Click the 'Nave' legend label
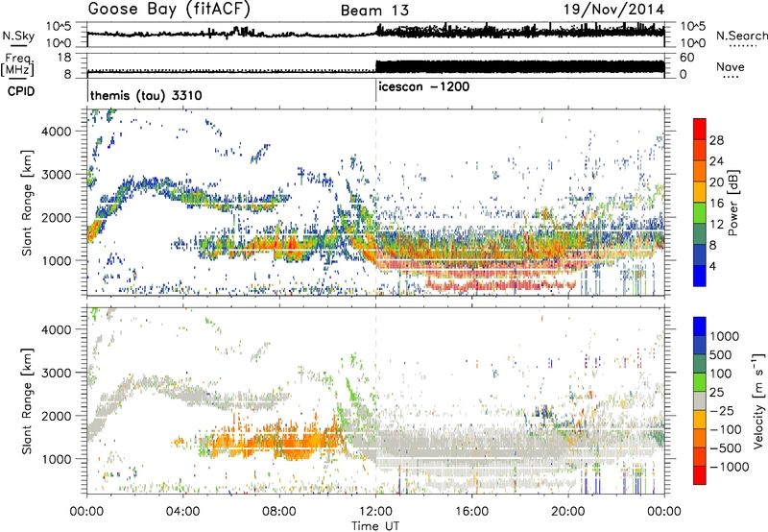Screen dimensions: 768x532 [731, 66]
